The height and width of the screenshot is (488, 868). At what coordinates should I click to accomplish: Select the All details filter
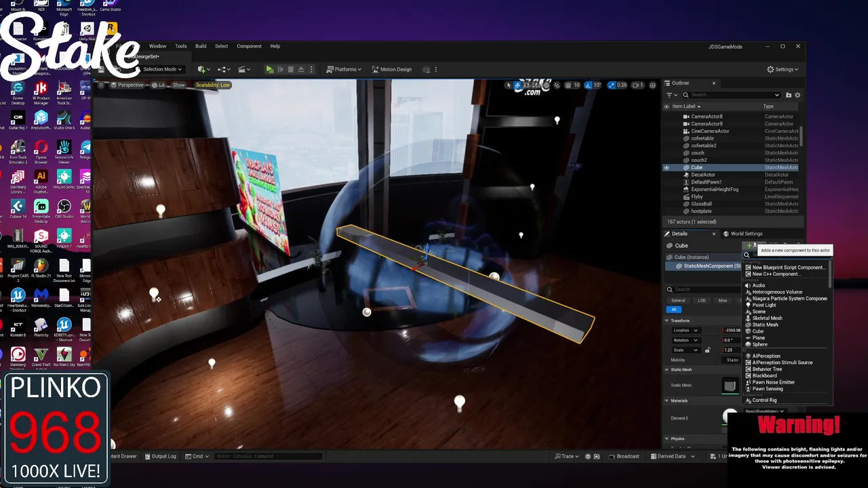point(673,309)
